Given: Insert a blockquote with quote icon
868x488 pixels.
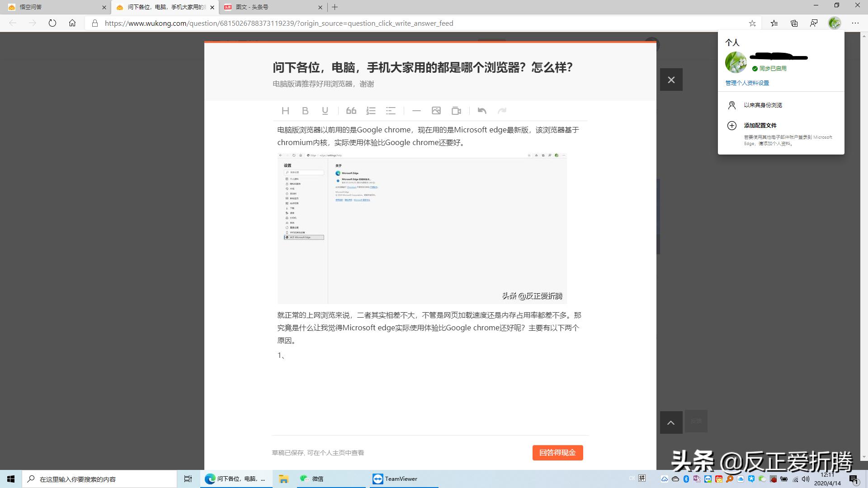Looking at the screenshot, I should (x=351, y=111).
